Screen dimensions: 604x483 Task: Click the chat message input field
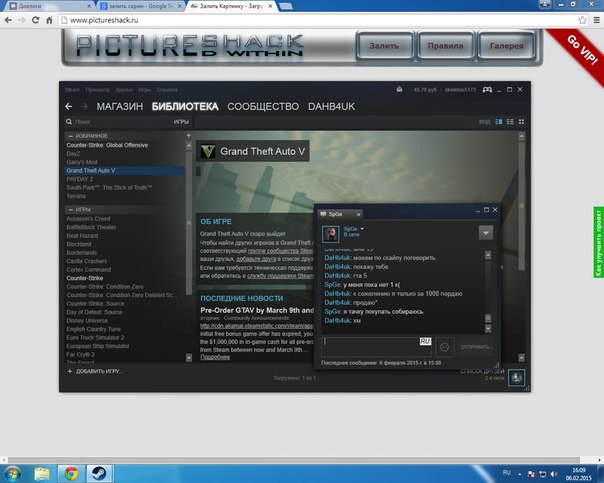[x=376, y=347]
